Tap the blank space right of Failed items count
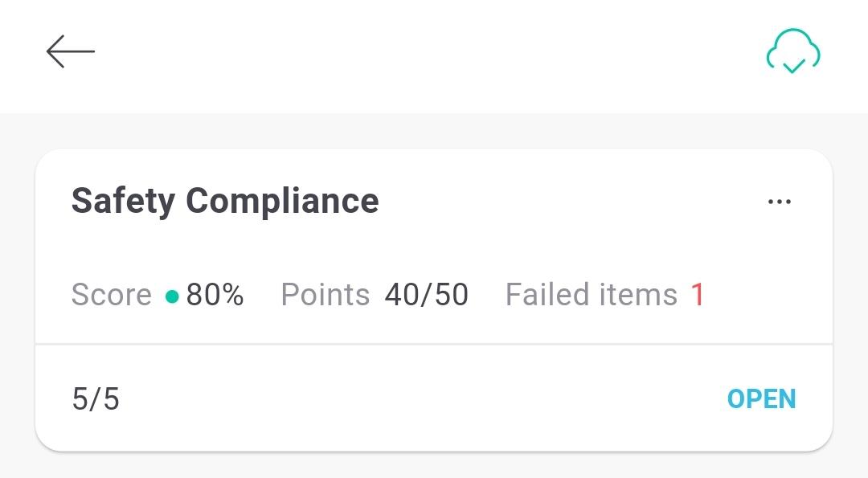 pos(767,294)
